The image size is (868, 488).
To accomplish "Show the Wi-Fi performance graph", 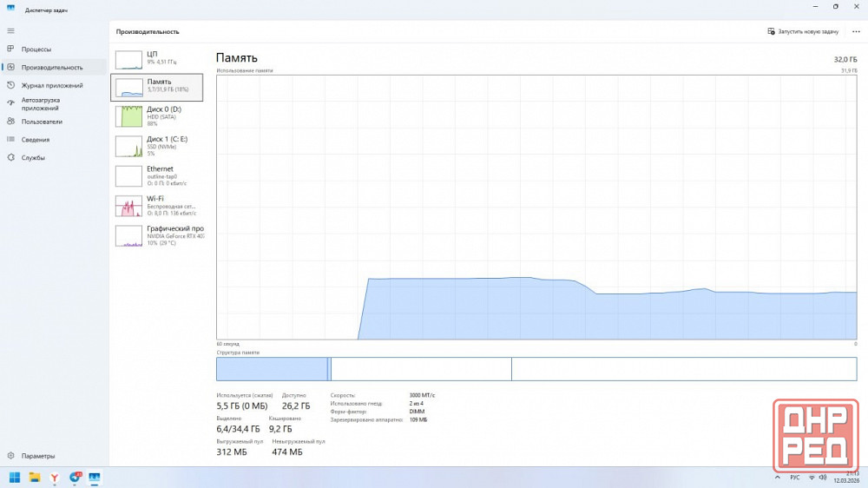I will [x=156, y=205].
